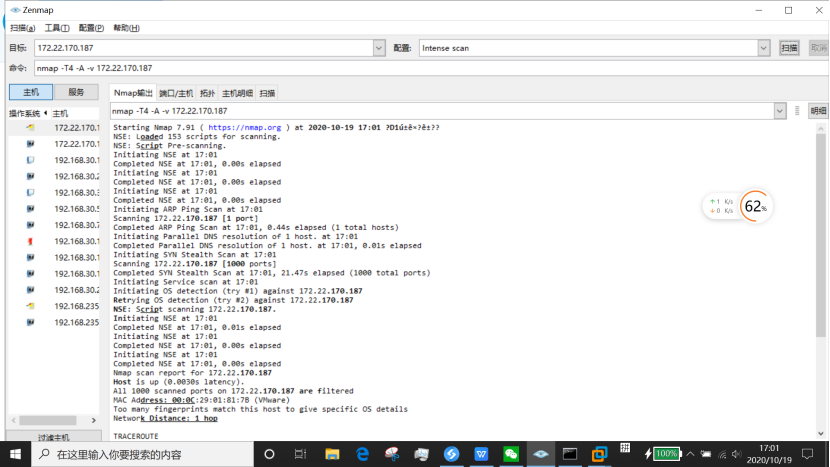
Task: Click the left arrow of host list scrollbar
Action: [x=14, y=420]
